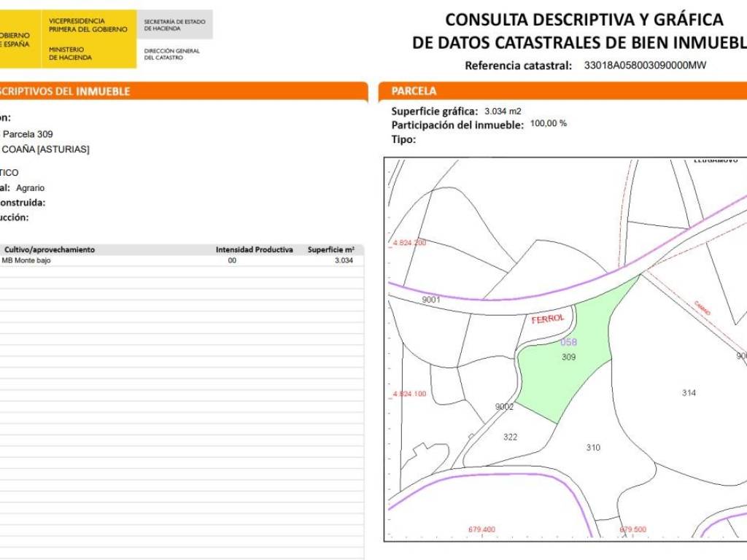Viewport: 747px width, 560px height.
Task: Click the catastral reference 33018A058003090000MW
Action: (645, 65)
